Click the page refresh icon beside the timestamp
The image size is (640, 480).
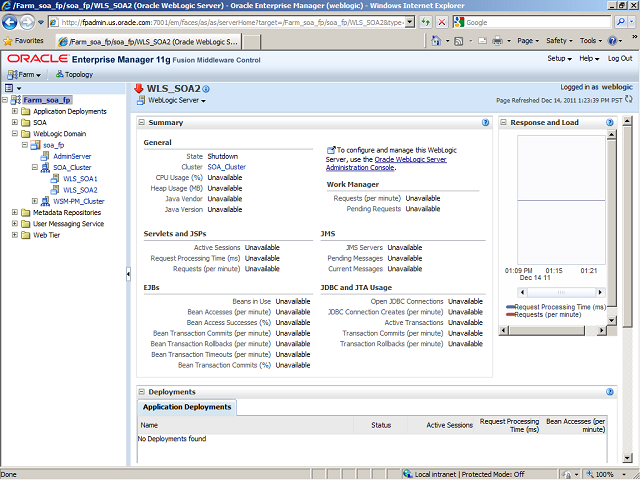[631, 100]
